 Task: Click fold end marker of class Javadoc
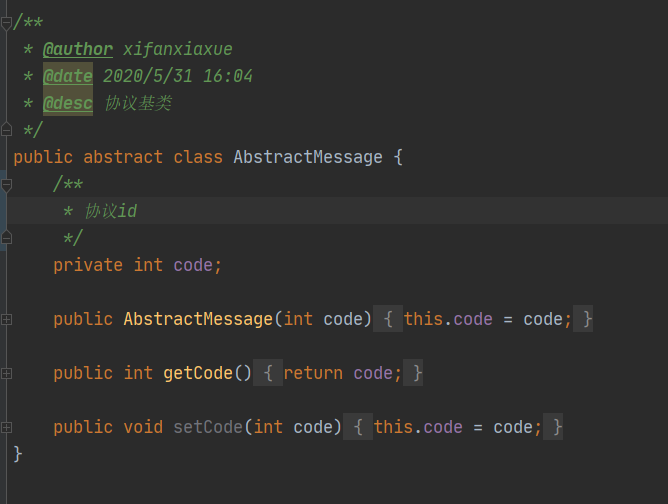point(7,130)
